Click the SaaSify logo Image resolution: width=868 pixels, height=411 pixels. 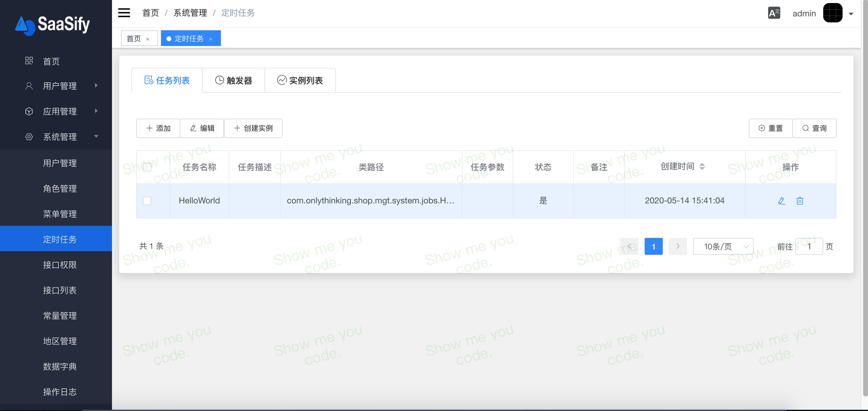pos(53,24)
